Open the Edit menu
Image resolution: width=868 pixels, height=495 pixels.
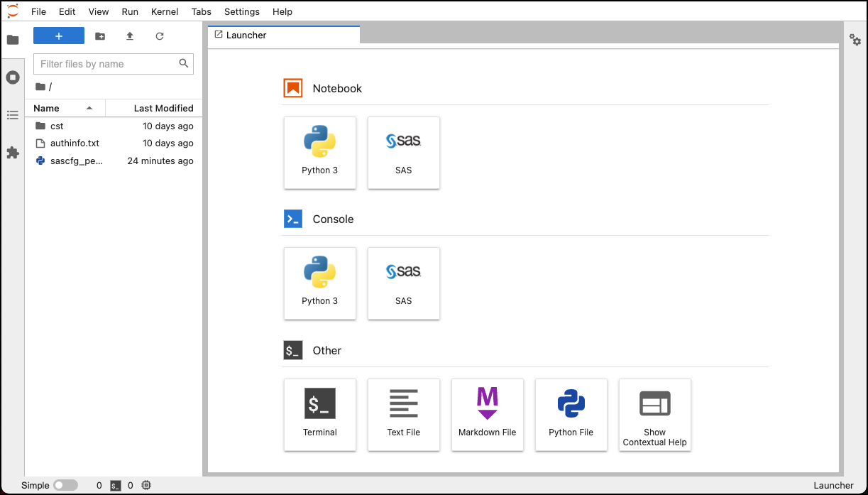67,11
